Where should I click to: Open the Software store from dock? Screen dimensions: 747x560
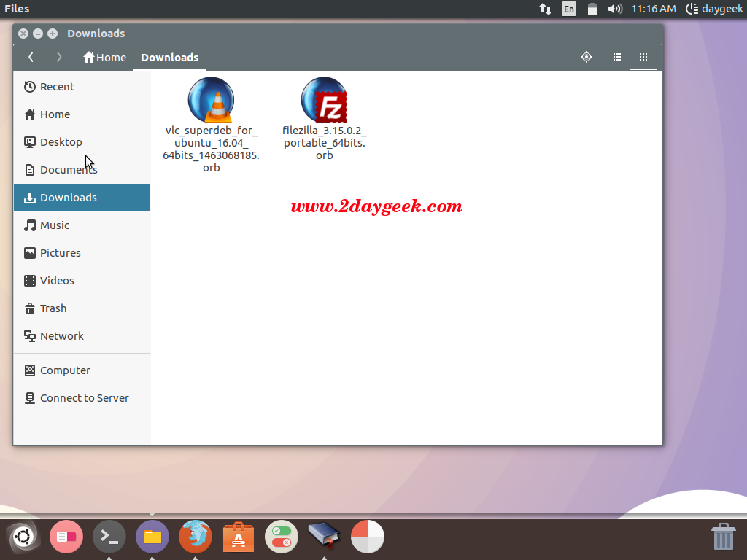tap(239, 537)
